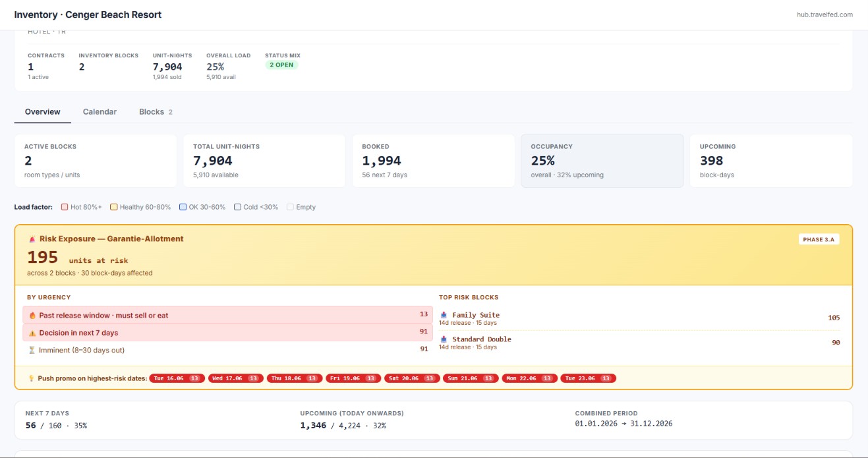Click the Sat 20.06 promo date chip
This screenshot has height=458, width=868.
tap(412, 378)
